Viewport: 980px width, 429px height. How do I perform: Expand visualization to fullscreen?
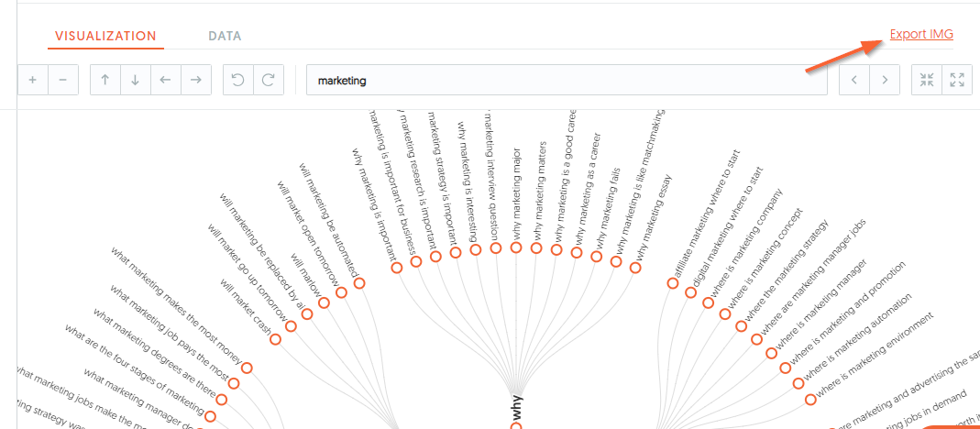(957, 80)
